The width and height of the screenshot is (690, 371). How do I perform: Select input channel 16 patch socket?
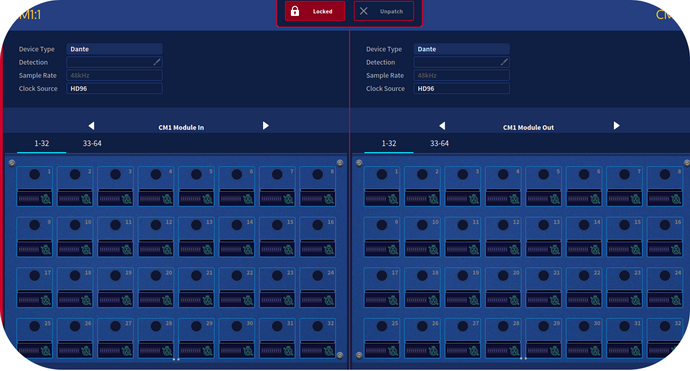tap(317, 225)
